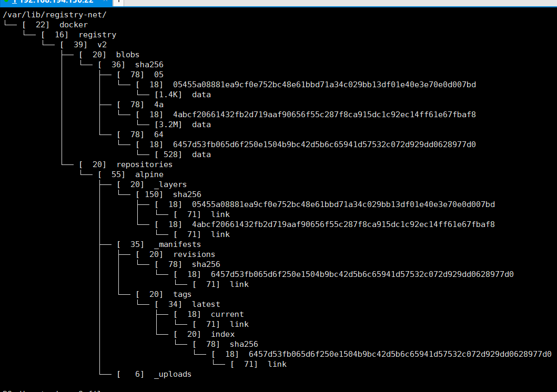The height and width of the screenshot is (392, 557).
Task: Click the current directory entry
Action: pos(227,314)
